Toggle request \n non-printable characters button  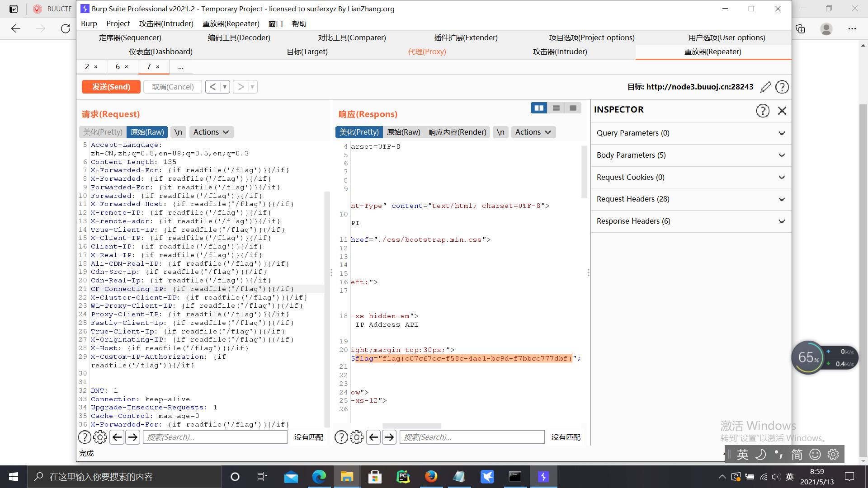tap(178, 132)
